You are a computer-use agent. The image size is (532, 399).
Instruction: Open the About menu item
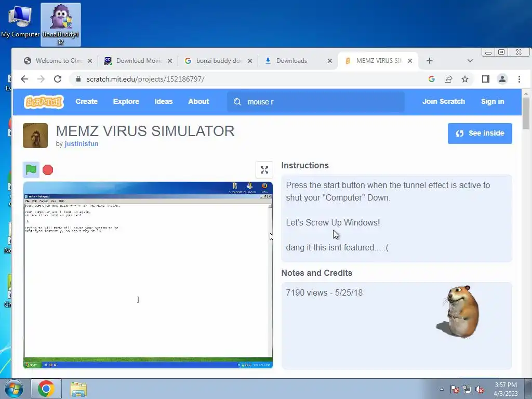(x=198, y=101)
